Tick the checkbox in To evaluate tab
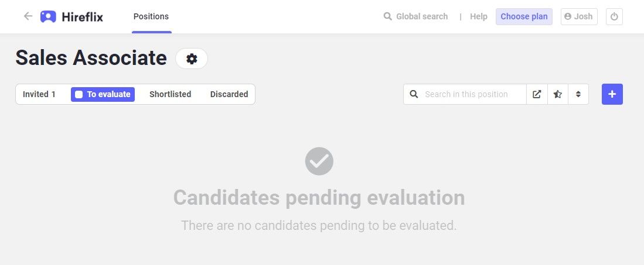 pyautogui.click(x=79, y=94)
